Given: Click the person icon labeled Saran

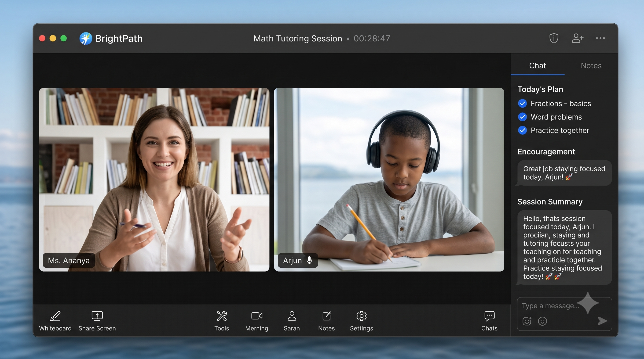Looking at the screenshot, I should 292,316.
